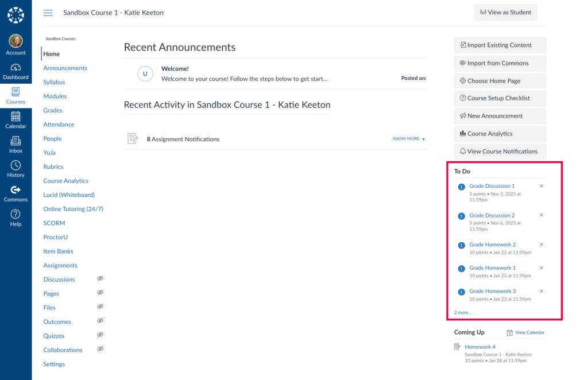Open the Help question mark icon

coord(16,214)
